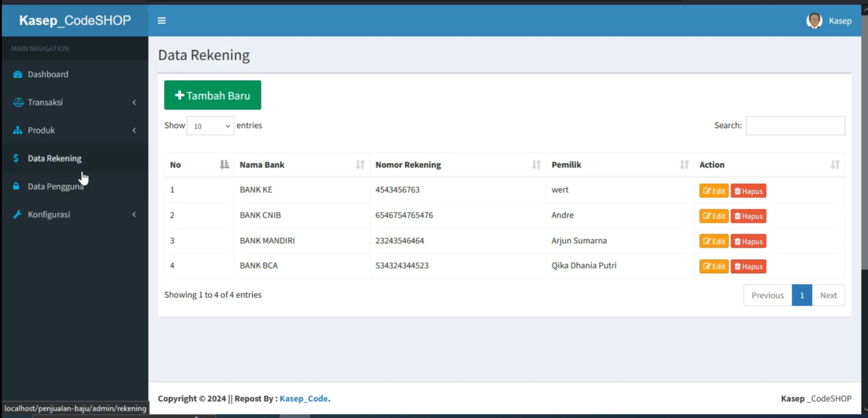Click the Tambah Baru button
This screenshot has width=868, height=418.
point(213,95)
